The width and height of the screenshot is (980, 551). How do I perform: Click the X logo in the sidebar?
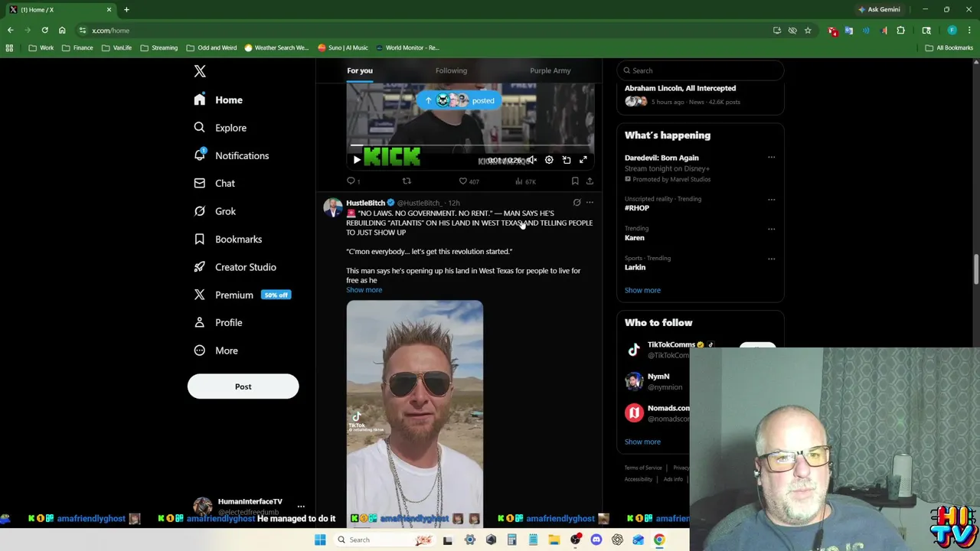(x=200, y=71)
